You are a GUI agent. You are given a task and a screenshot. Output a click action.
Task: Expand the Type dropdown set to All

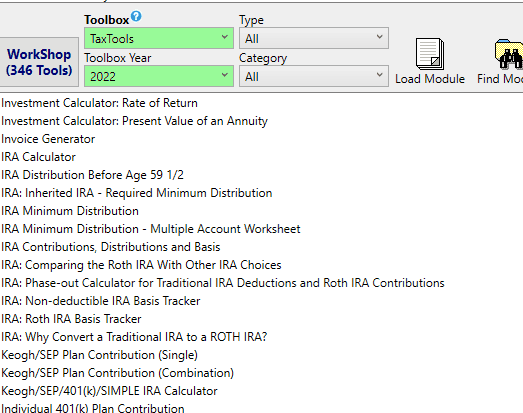[314, 38]
